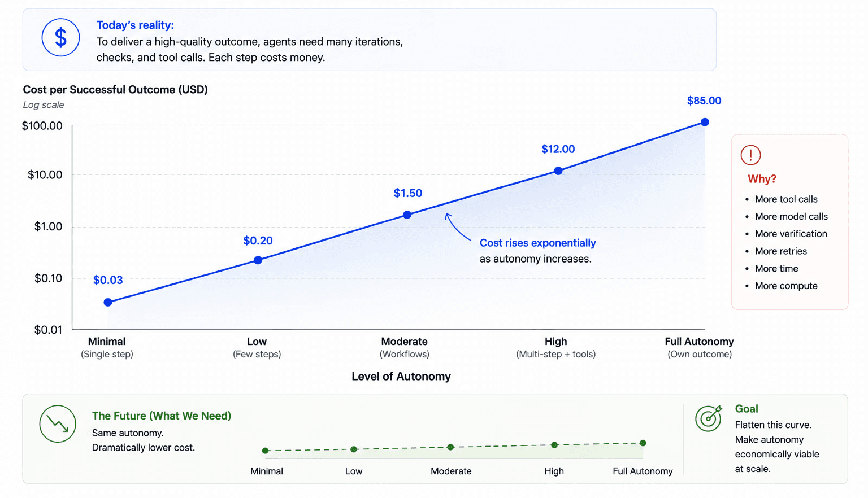Click the blue "$0.20" value label
Screen dimensions: 868x498
(258, 241)
